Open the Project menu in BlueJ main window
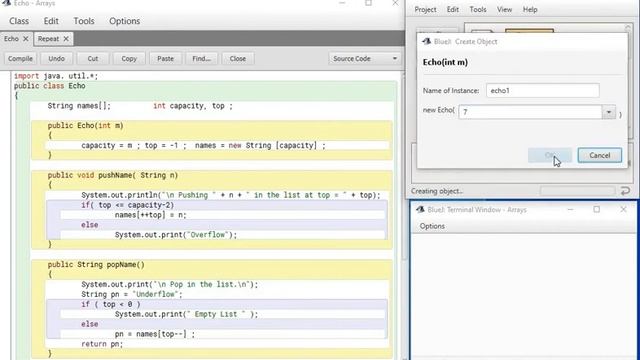 pyautogui.click(x=425, y=9)
